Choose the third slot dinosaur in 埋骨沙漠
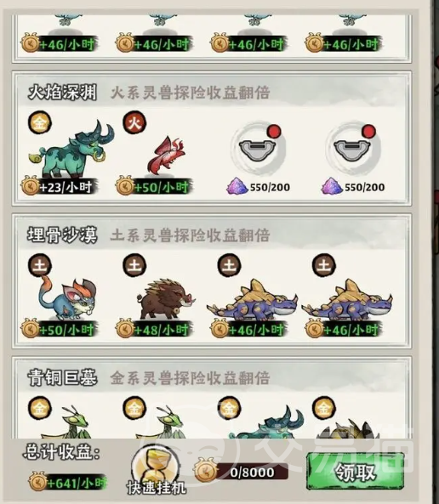The width and height of the screenshot is (439, 504). [x=253, y=300]
